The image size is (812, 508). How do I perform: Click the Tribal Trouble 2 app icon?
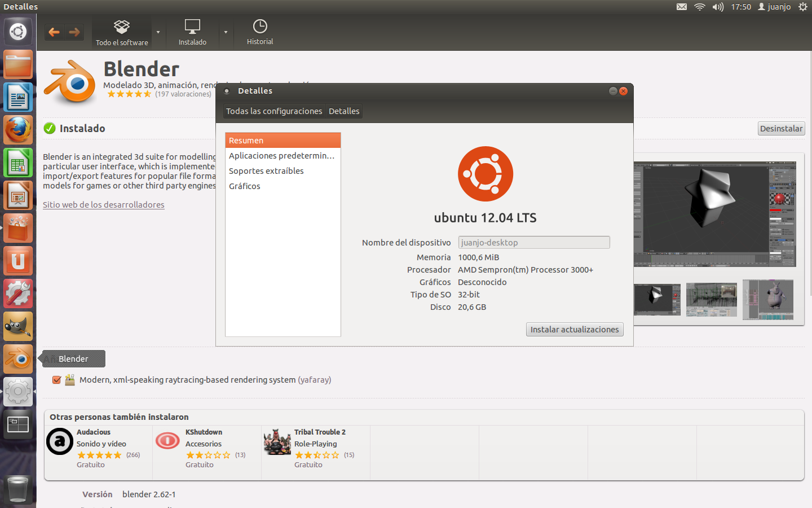tap(277, 441)
